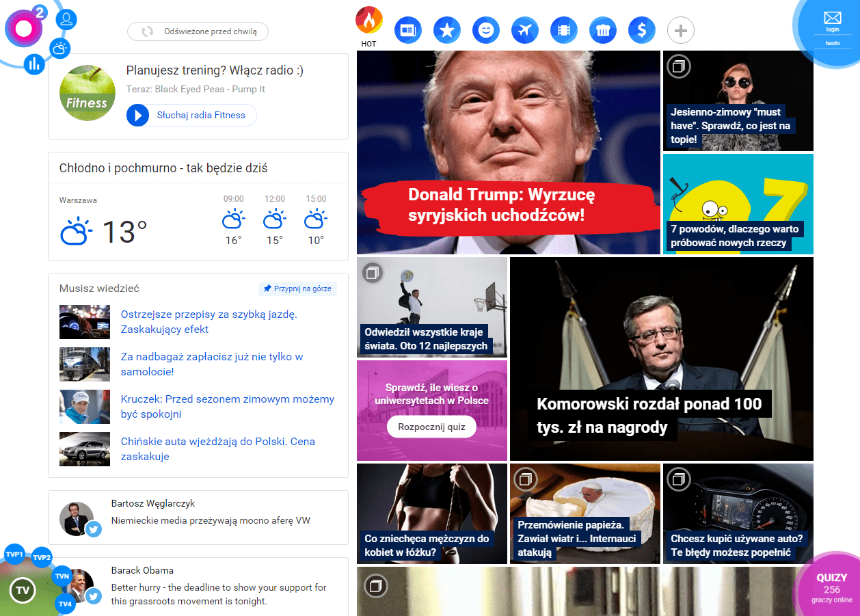Click the 'Słuchaj radia Fitness' link

[x=201, y=116]
